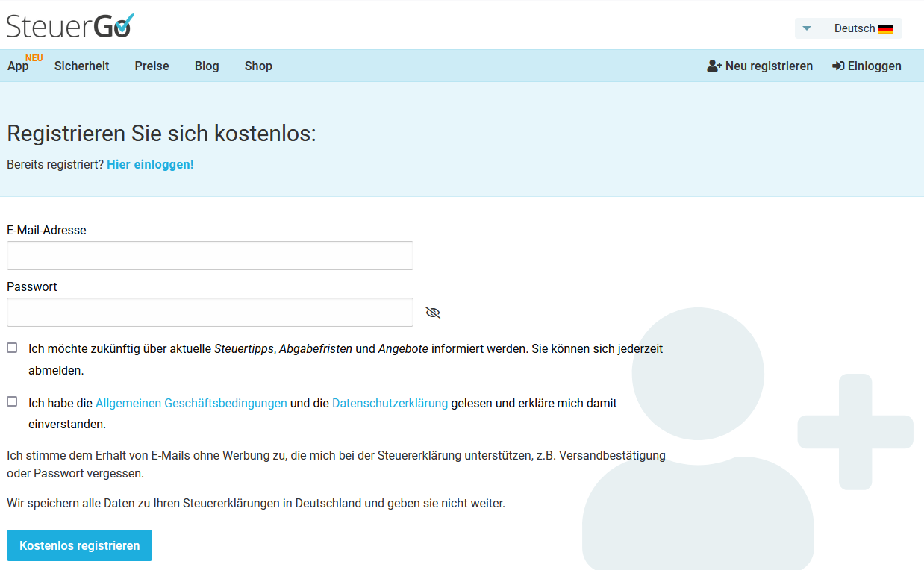924x570 pixels.
Task: Click the SteuerGo logo
Action: click(x=70, y=25)
